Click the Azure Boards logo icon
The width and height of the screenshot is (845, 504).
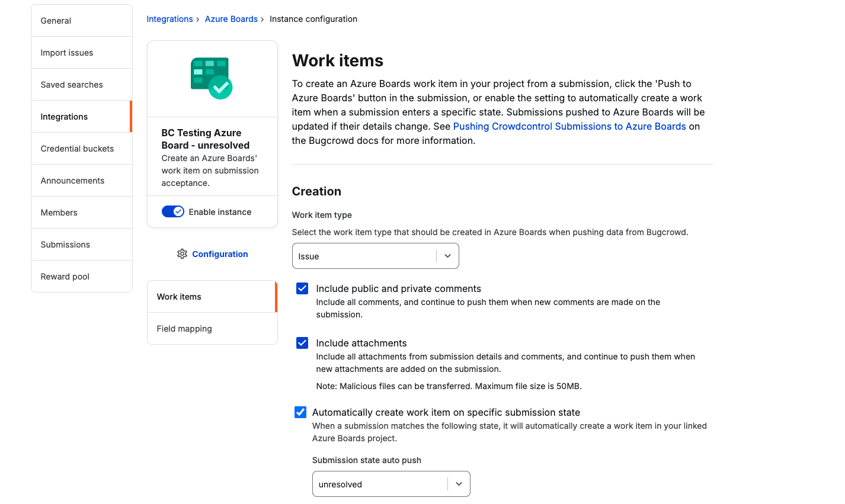pos(212,78)
